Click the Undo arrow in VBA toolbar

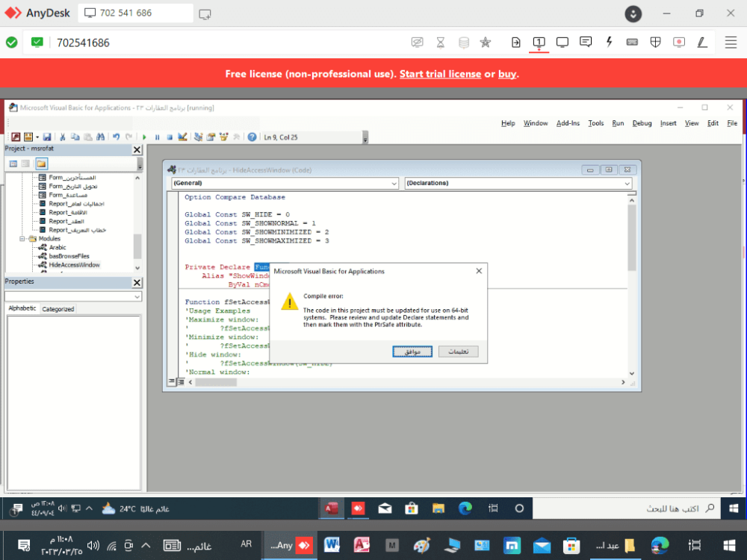[117, 137]
